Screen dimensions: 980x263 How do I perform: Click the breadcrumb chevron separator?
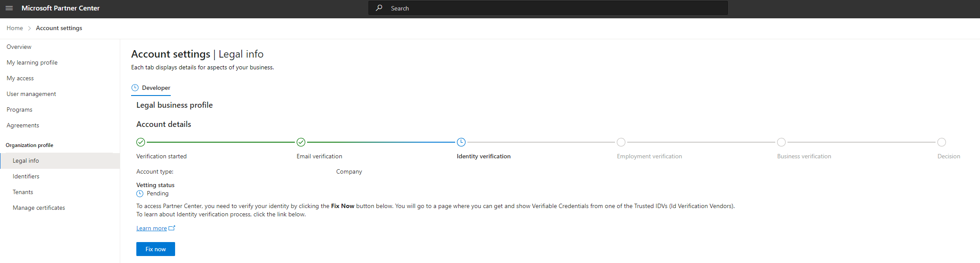pos(29,28)
